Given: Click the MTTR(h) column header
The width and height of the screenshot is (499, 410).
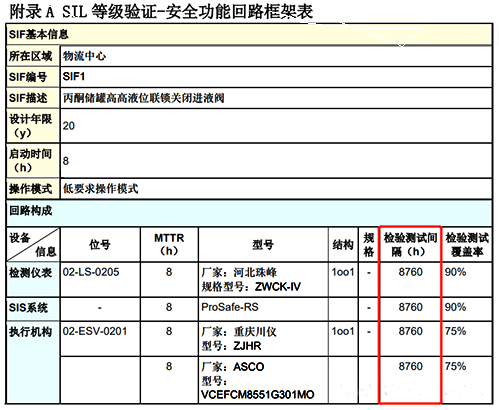Looking at the screenshot, I should (169, 245).
